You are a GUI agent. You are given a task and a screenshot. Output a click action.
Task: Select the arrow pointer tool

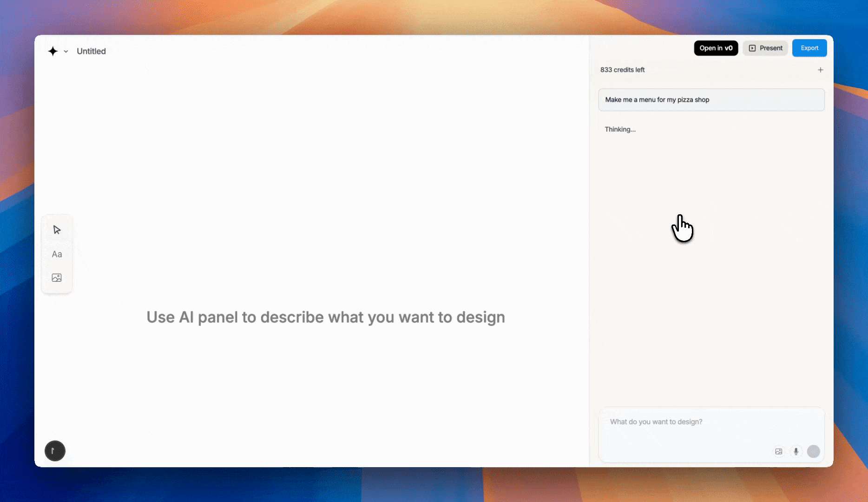(57, 230)
